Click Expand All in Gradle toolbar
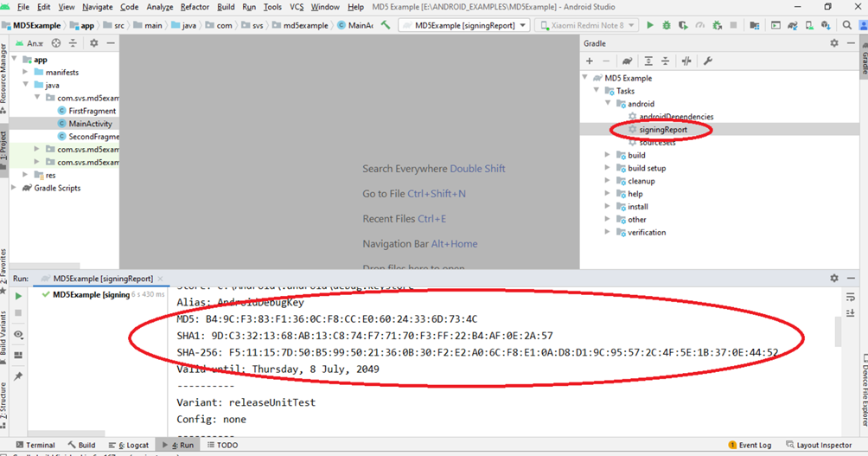This screenshot has height=456, width=868. 648,61
